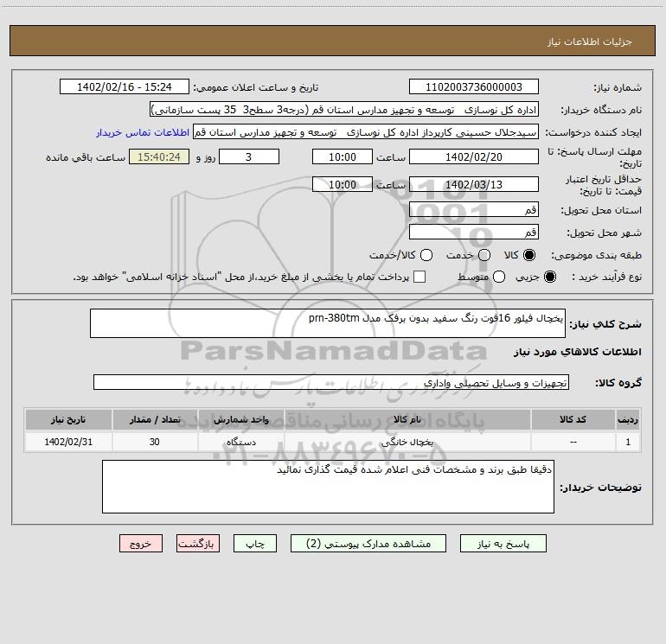Select the متوسط purchase type radio
Viewport: 666px width, 644px height.
pos(499,277)
